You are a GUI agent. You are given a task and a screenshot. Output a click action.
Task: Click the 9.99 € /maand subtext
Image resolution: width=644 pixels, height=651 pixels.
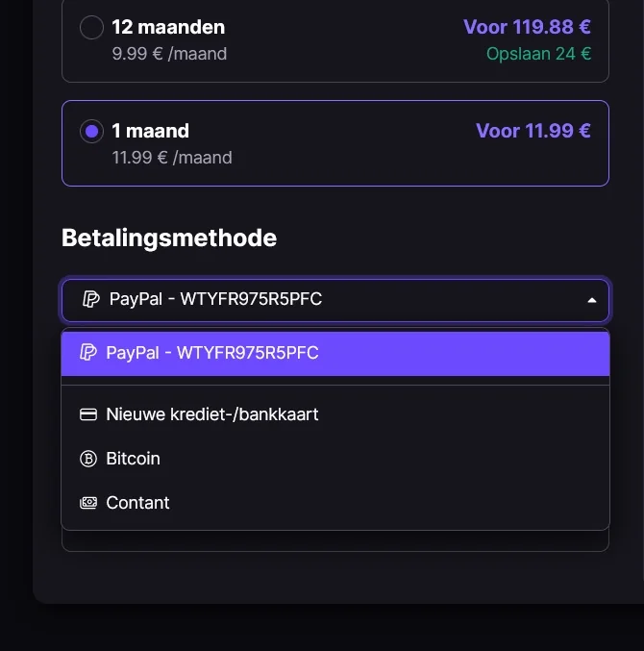pos(169,54)
